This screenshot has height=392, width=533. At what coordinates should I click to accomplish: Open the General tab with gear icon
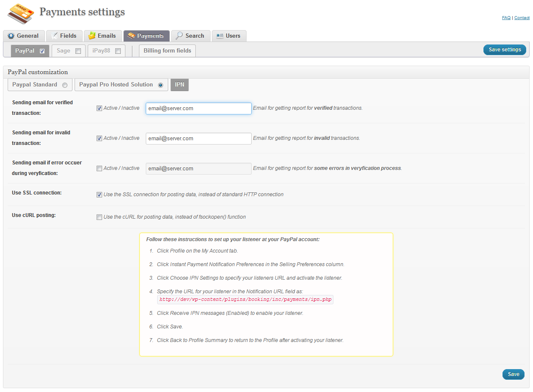pyautogui.click(x=23, y=36)
